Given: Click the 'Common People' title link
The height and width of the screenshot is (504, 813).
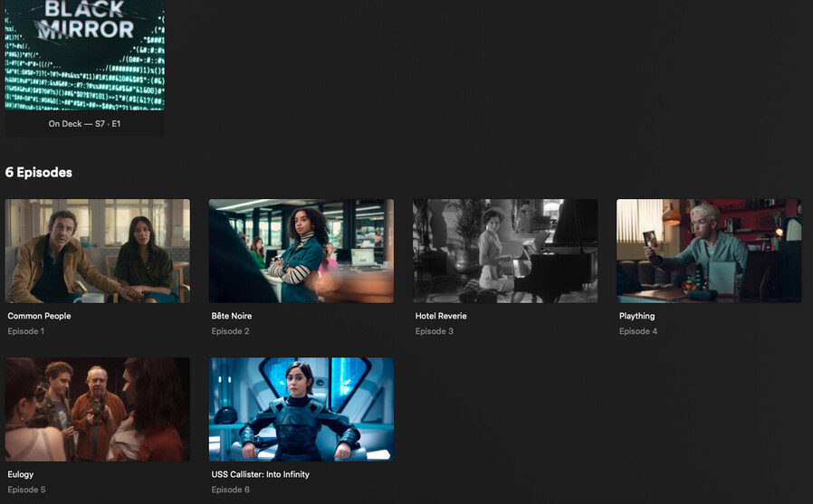Looking at the screenshot, I should (40, 316).
